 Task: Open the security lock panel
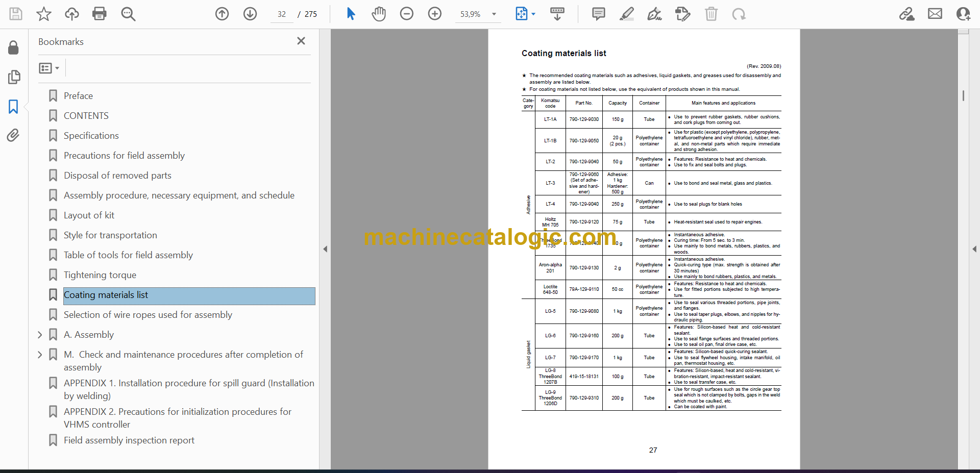tap(14, 47)
